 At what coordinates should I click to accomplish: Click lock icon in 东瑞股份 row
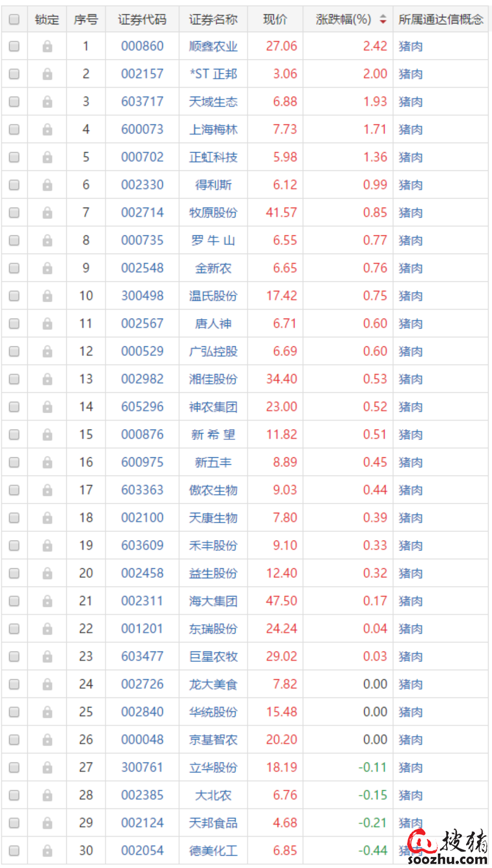point(47,629)
